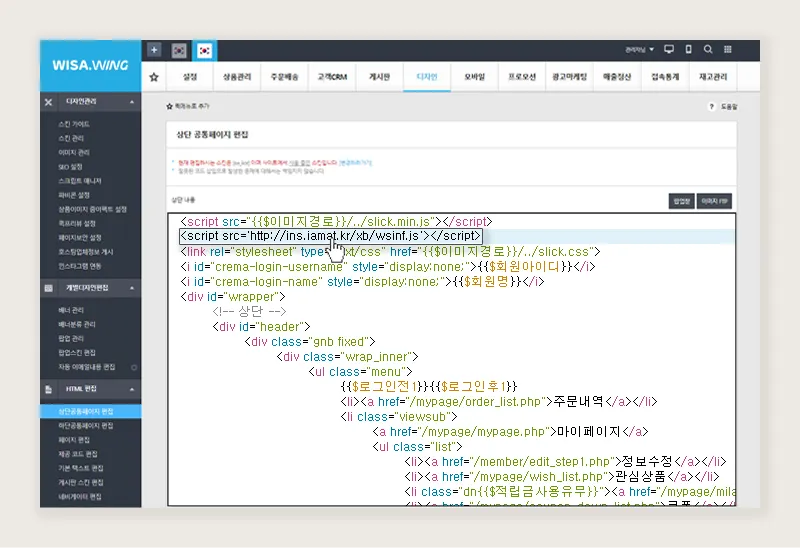Open the grid apps icon
This screenshot has width=800, height=548.
click(x=728, y=49)
